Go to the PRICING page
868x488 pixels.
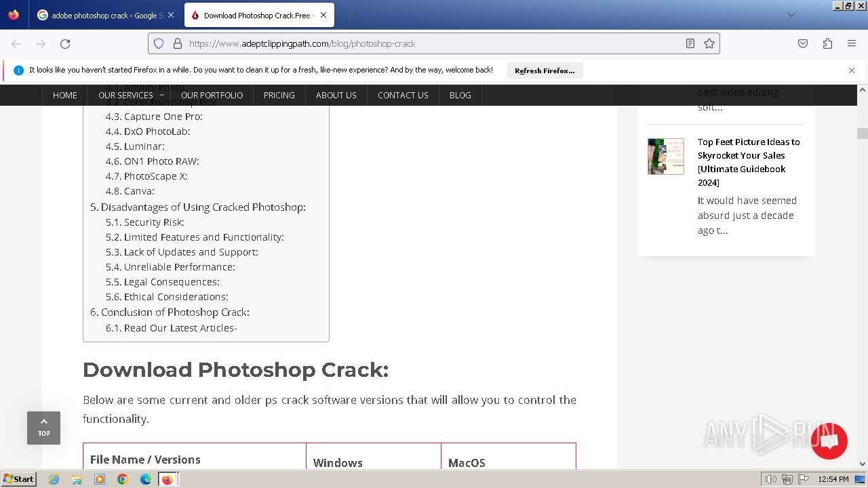pyautogui.click(x=279, y=95)
